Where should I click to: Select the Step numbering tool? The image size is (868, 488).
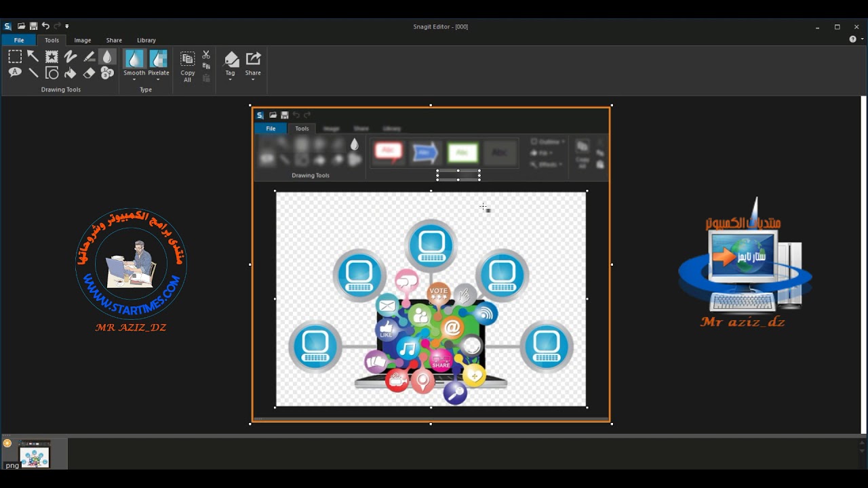(x=107, y=73)
